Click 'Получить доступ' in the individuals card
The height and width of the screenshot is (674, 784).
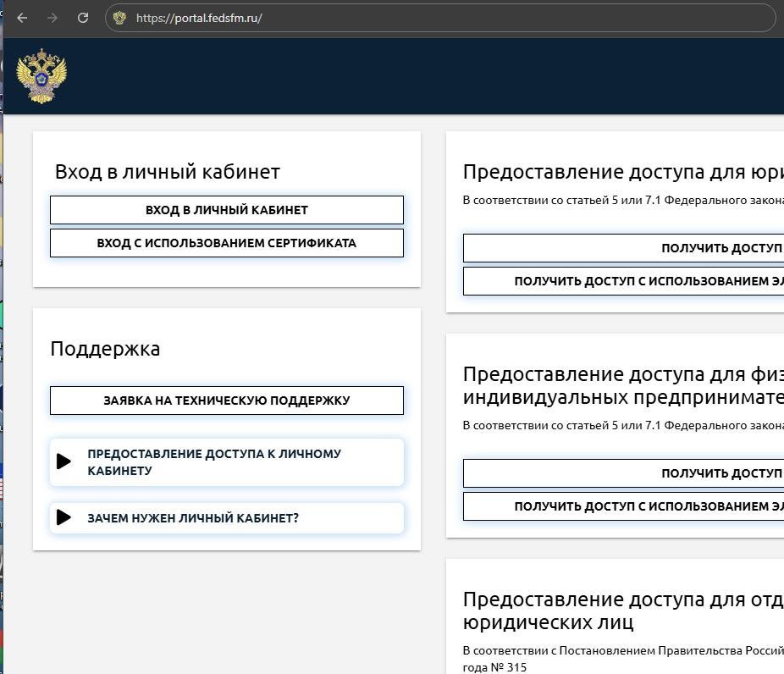coord(623,473)
